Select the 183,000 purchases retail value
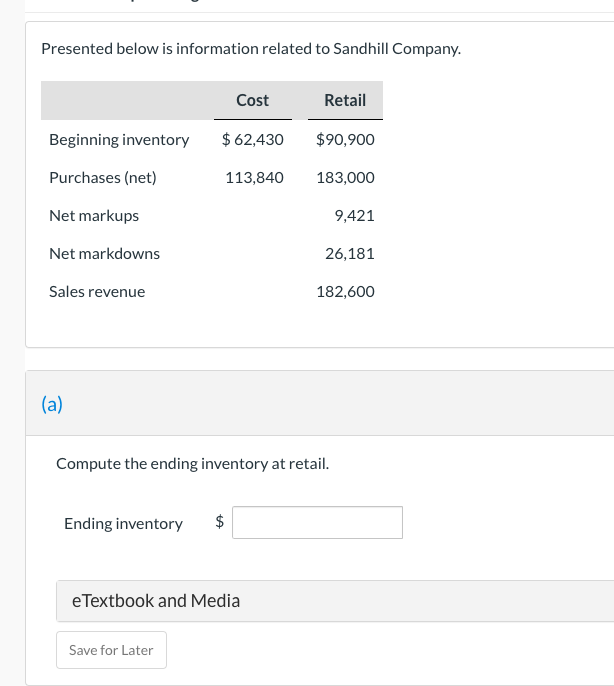 pyautogui.click(x=345, y=177)
